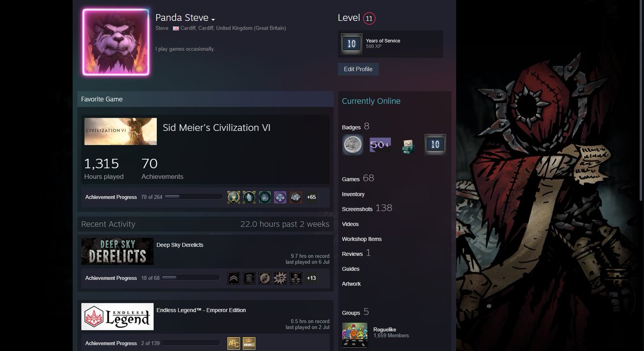644x351 pixels.
Task: Open the Screenshots 138 link
Action: coord(367,208)
